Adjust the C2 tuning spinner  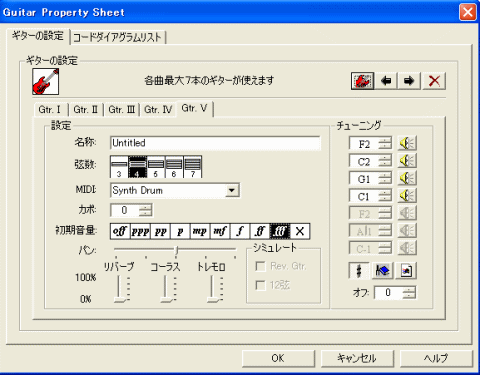coord(385,161)
